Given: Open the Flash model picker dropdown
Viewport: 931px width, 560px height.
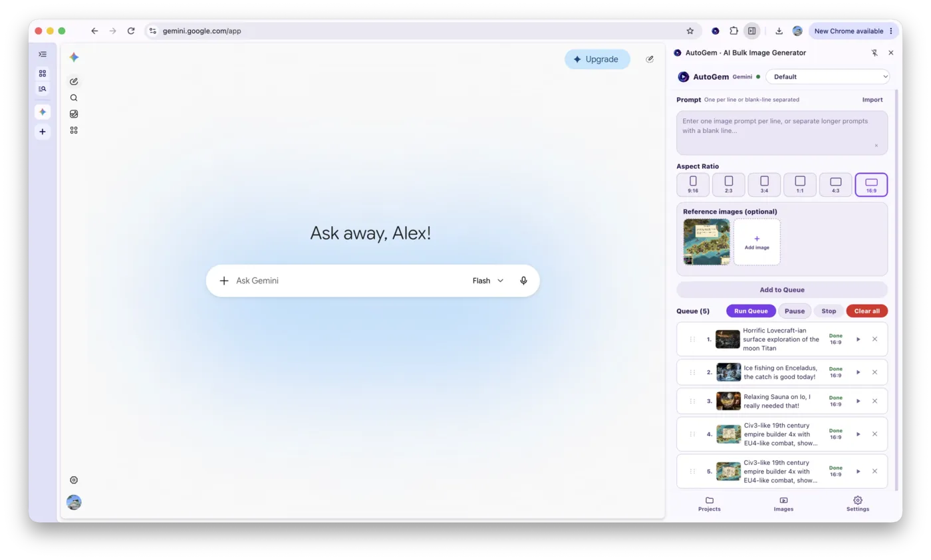Looking at the screenshot, I should tap(488, 281).
